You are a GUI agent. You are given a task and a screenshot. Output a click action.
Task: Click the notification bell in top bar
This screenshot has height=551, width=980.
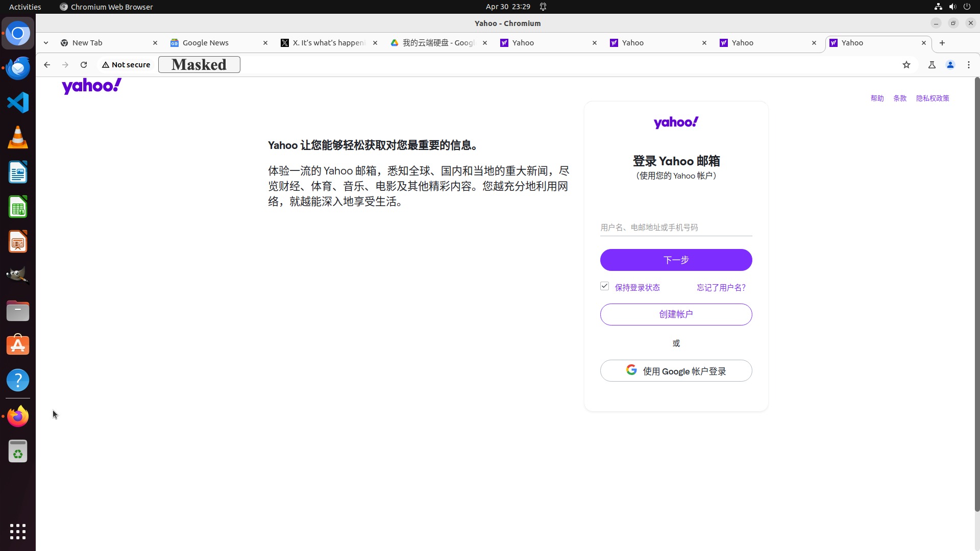(543, 7)
